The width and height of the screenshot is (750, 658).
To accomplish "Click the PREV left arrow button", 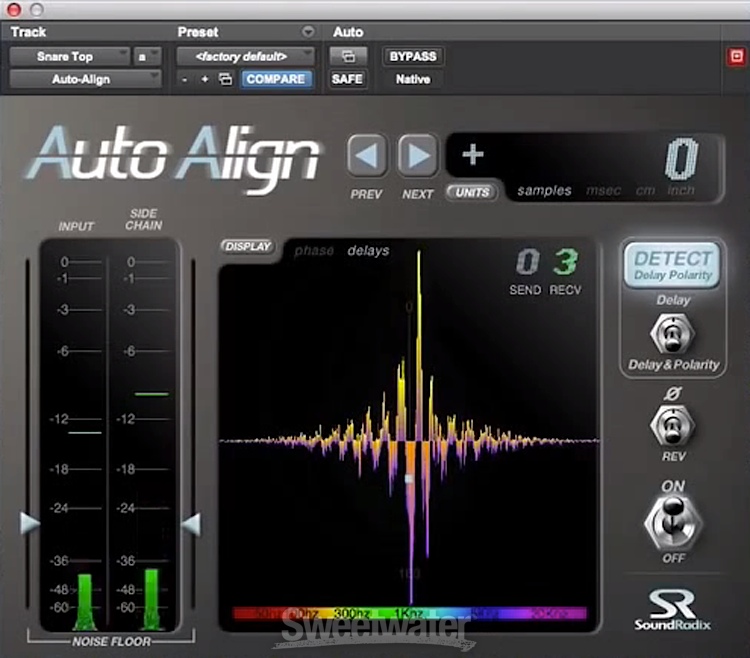I will [367, 157].
